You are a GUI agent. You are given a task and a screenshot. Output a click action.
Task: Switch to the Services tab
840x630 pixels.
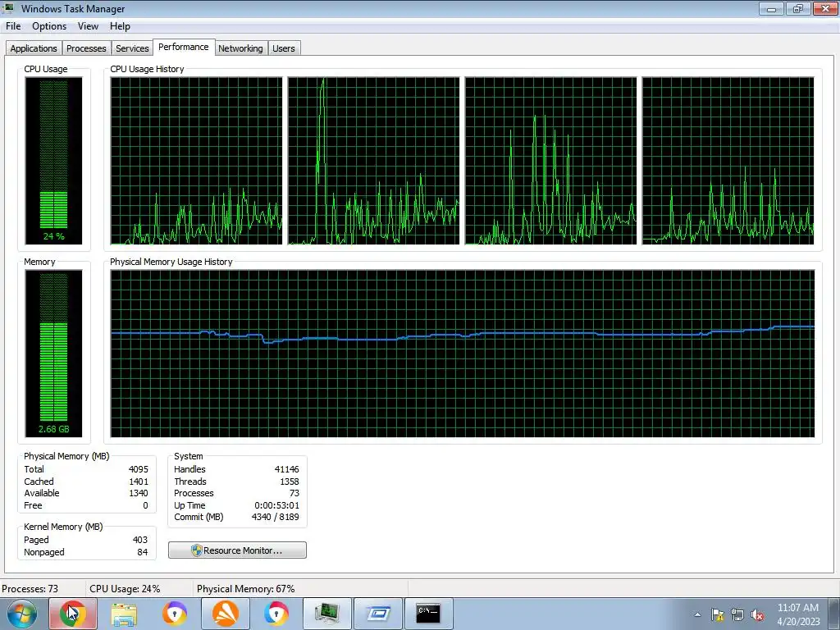tap(132, 48)
